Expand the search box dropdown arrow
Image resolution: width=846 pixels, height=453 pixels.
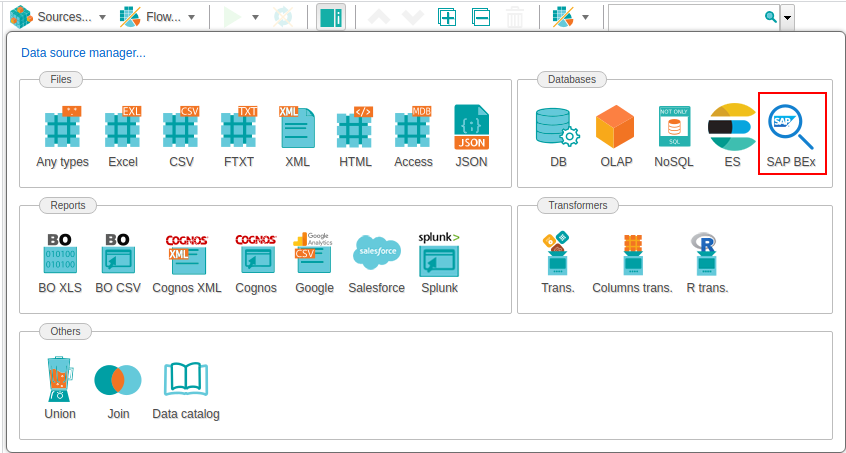788,17
